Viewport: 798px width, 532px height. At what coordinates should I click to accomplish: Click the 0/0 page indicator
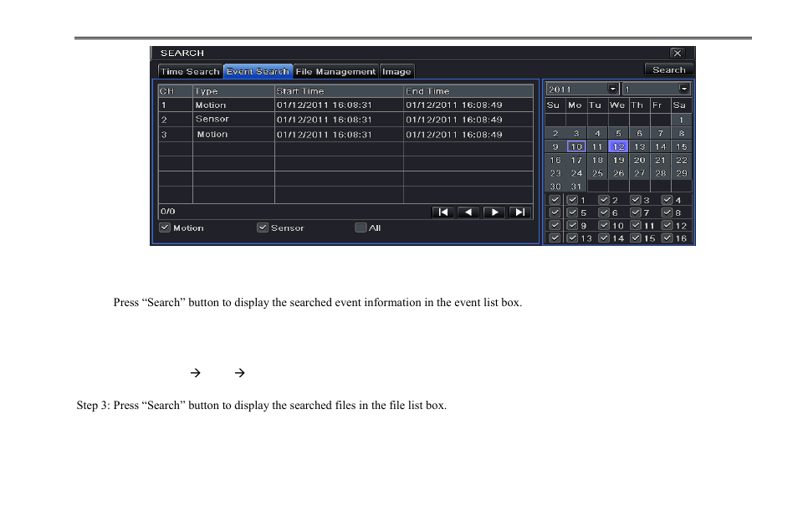tap(168, 212)
